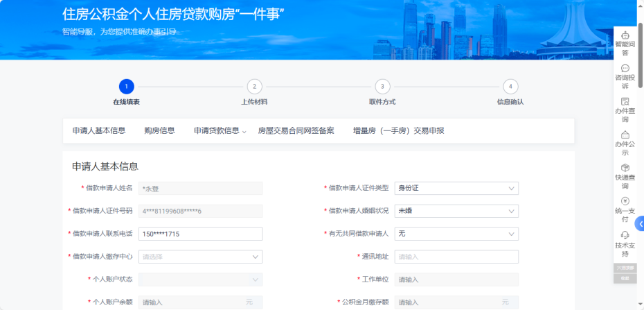
Task: Open the 智能问答 robot icon
Action: coord(625,35)
